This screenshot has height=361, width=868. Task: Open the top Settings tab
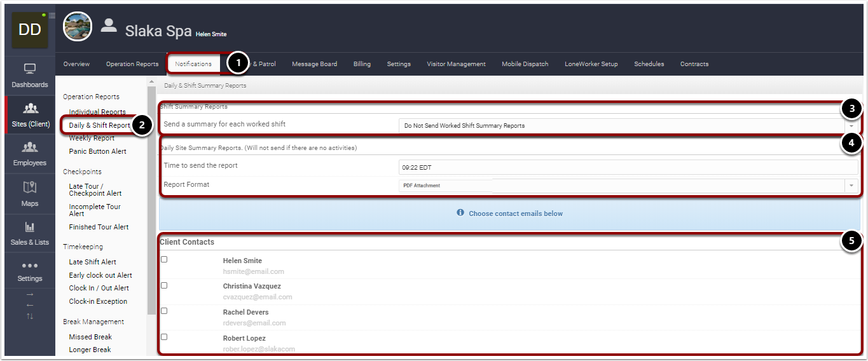399,64
